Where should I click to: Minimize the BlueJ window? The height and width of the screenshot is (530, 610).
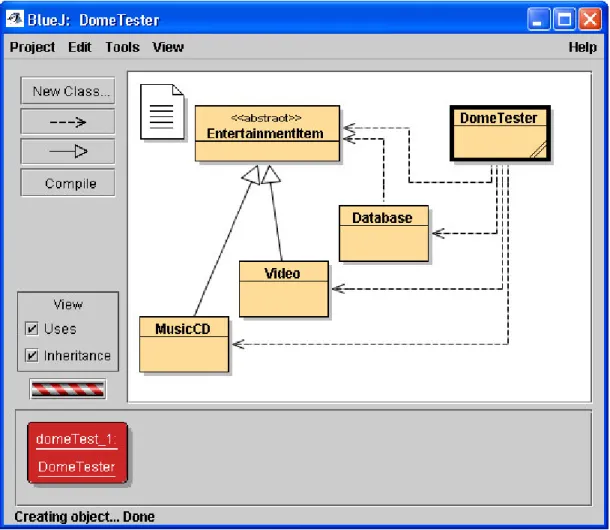click(x=538, y=19)
